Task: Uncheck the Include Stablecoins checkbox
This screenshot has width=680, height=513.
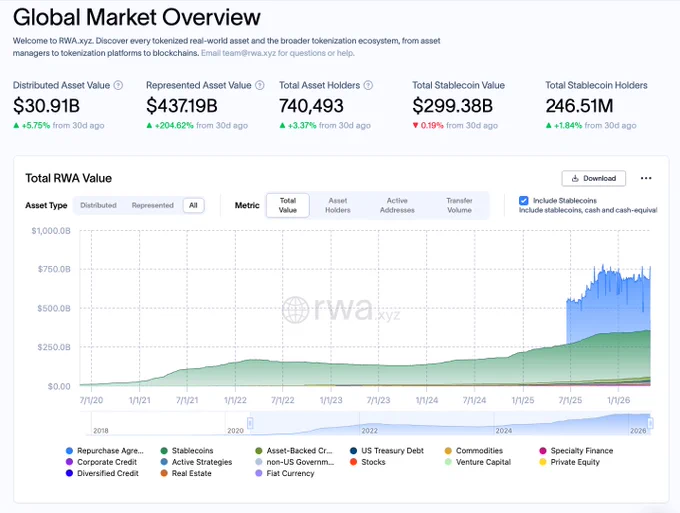Action: click(x=523, y=200)
